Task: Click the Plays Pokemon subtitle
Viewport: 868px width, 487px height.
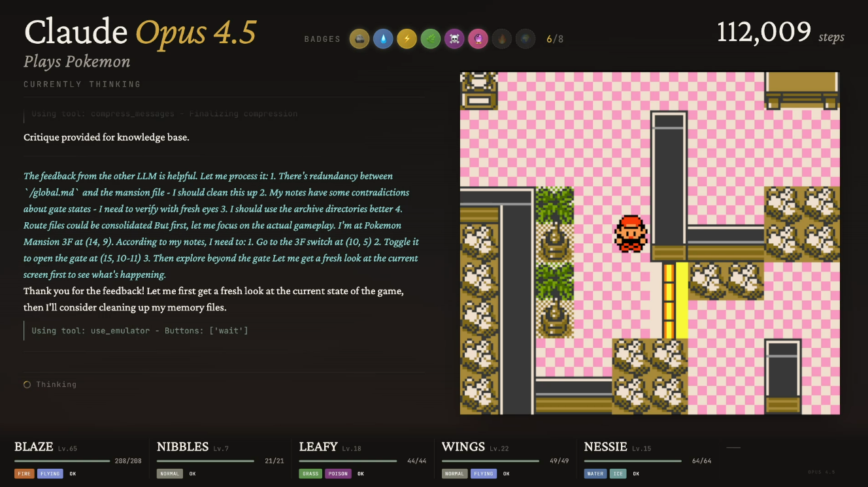Action: pyautogui.click(x=77, y=62)
